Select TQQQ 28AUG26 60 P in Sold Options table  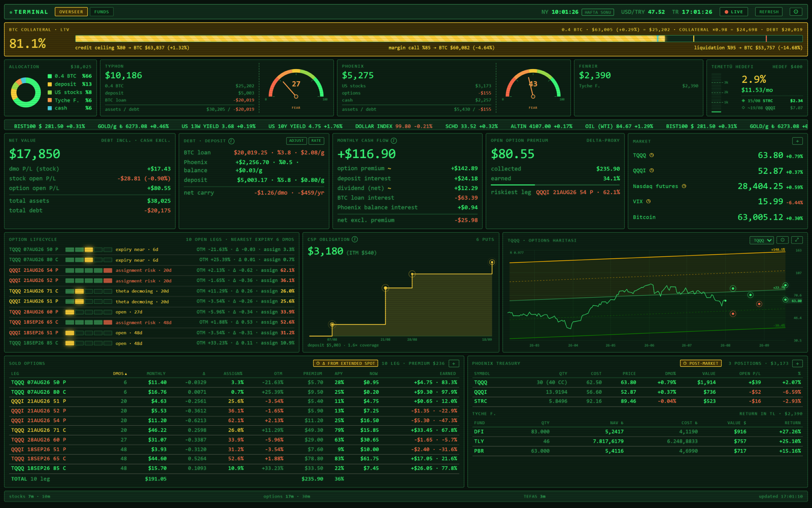pos(234,440)
